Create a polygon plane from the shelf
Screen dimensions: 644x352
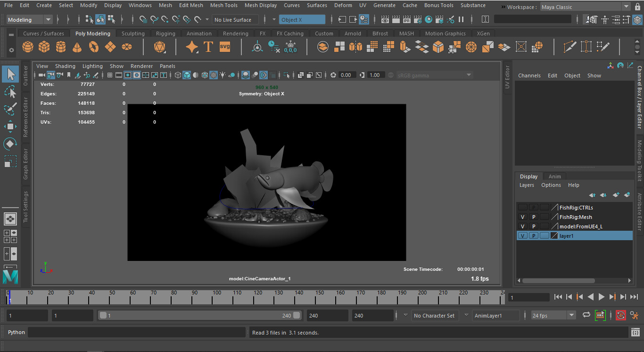[110, 47]
